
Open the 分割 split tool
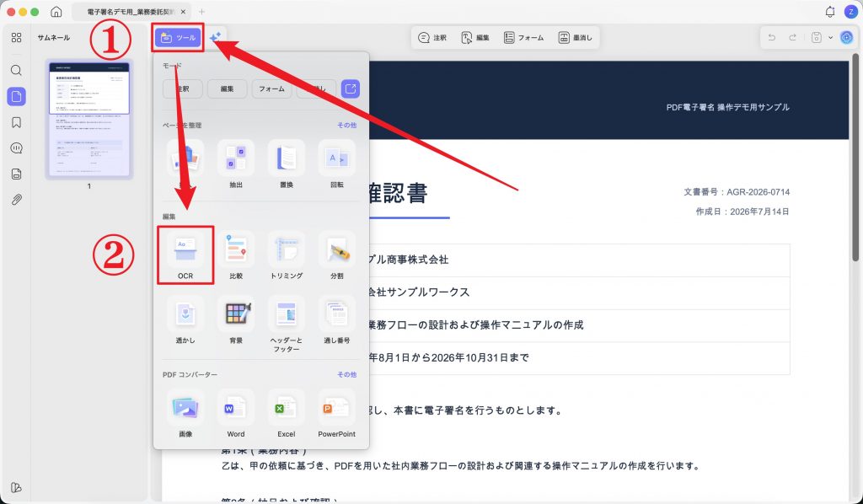(x=337, y=256)
